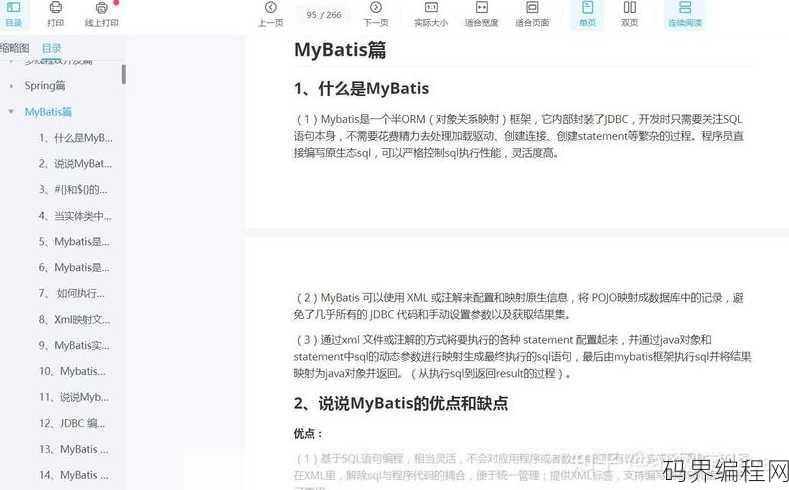
Task: Click the page number field 95 / 266
Action: (x=324, y=15)
